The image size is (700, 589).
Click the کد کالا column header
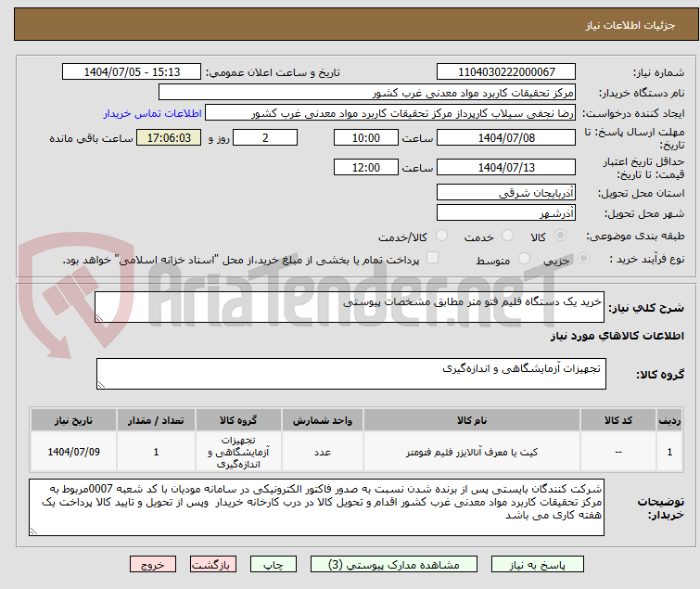618,420
